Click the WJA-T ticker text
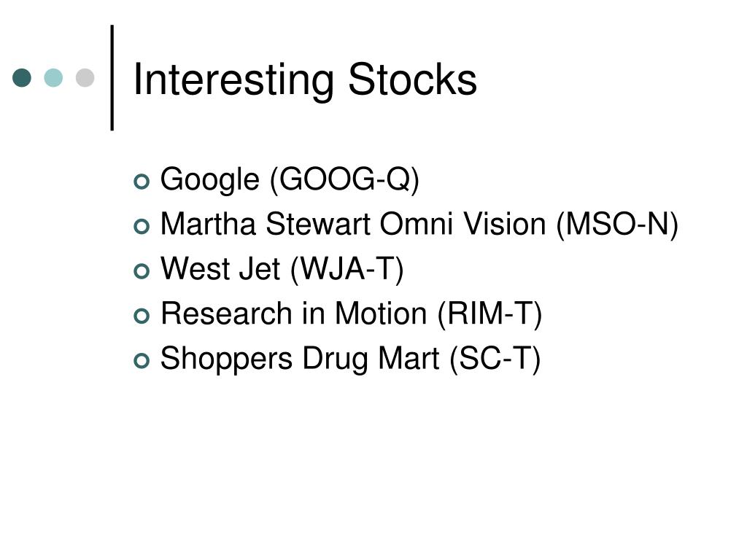 pyautogui.click(x=347, y=270)
